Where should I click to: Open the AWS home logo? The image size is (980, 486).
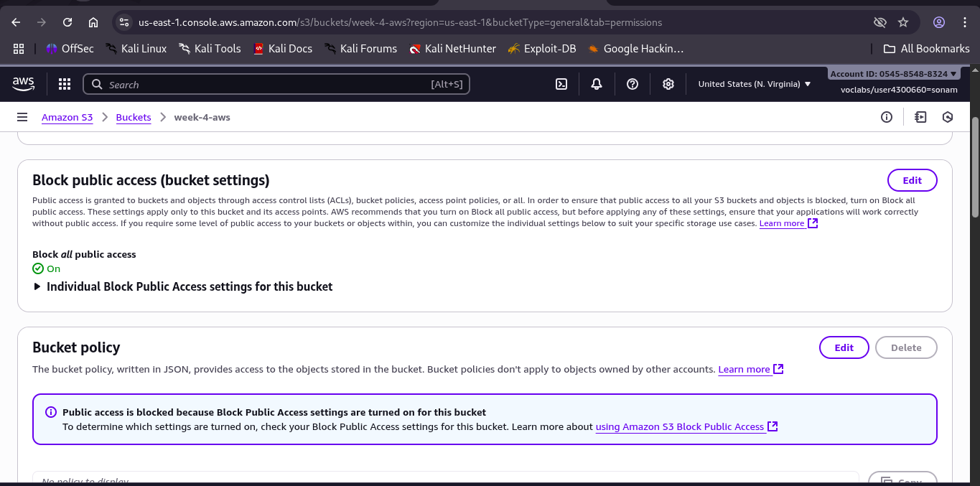pyautogui.click(x=23, y=84)
